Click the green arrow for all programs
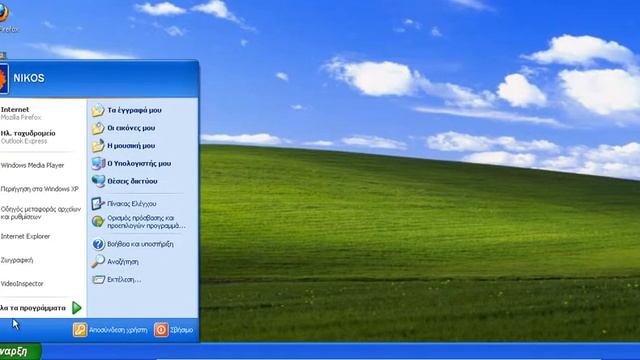Screen dimensions: 640x360 tap(77, 308)
